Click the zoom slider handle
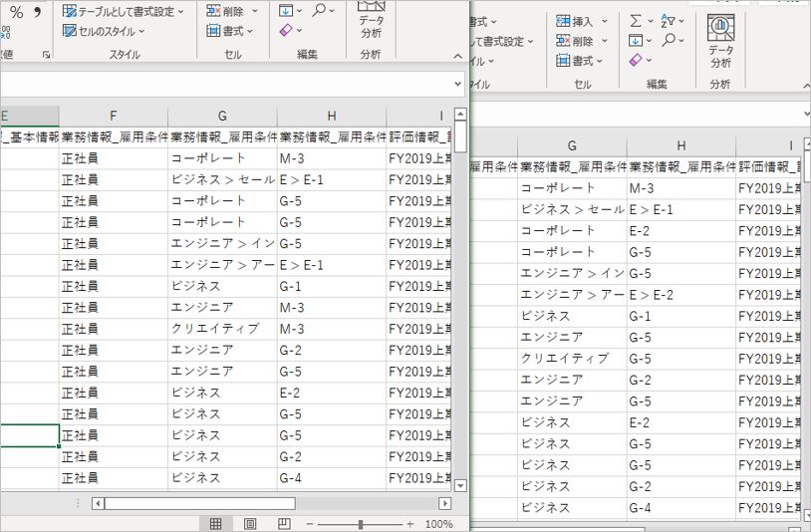Screen dimensions: 811x532 (360, 524)
